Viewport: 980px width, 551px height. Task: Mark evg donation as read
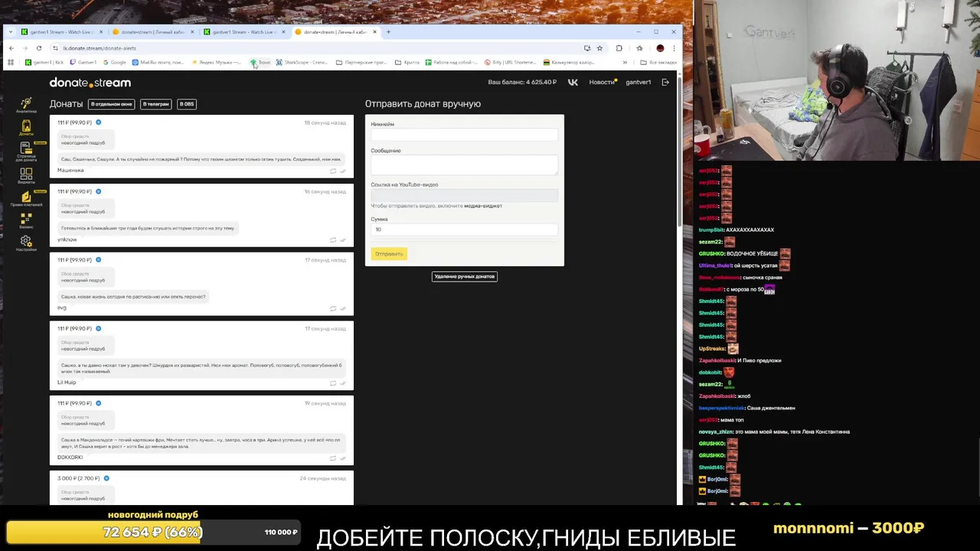click(x=342, y=308)
